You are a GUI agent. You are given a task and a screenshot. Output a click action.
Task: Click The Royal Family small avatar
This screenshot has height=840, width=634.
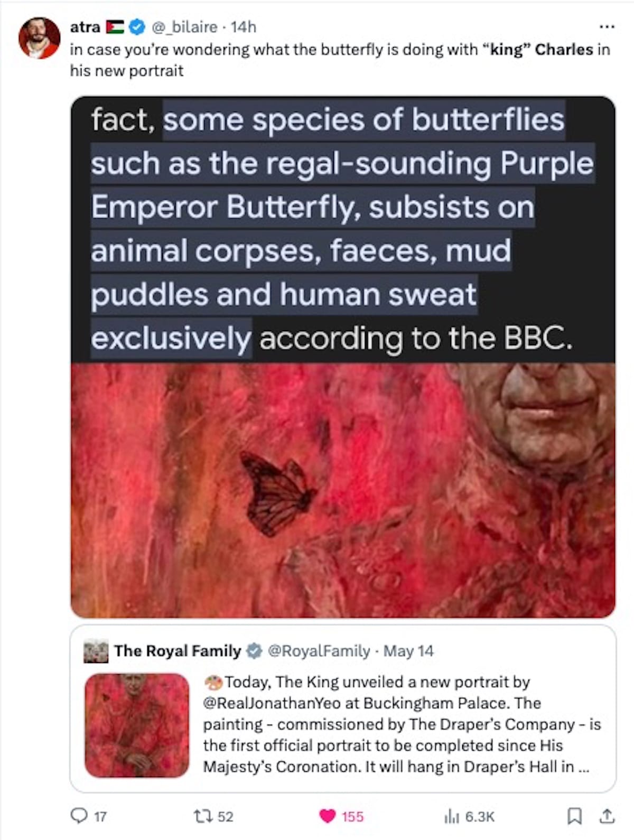96,651
